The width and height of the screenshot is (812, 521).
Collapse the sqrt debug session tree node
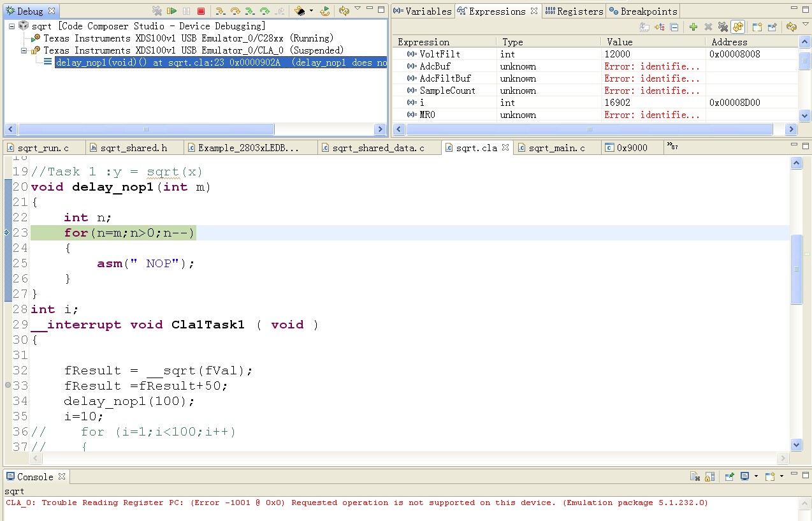(12, 26)
